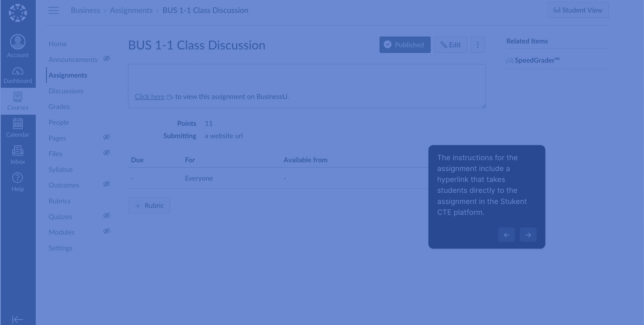
Task: Click the hidden eye icon beside Pages
Action: click(x=107, y=137)
